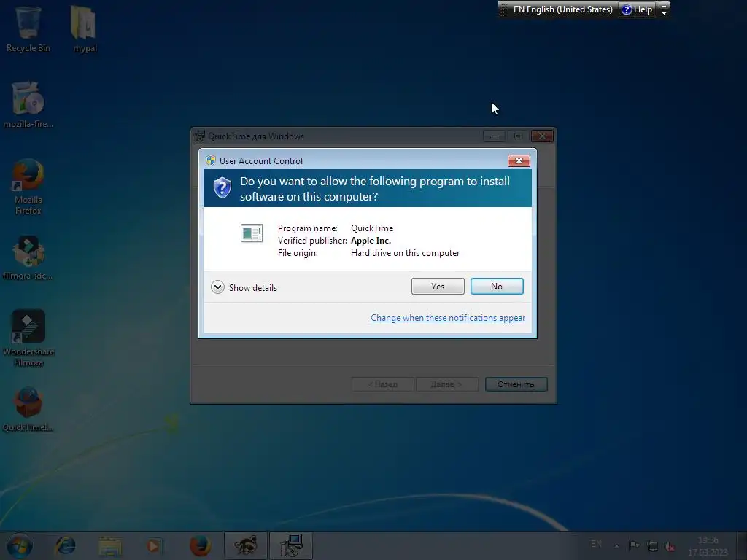
Task: Close the QuickTime для Windows window
Action: [x=542, y=136]
